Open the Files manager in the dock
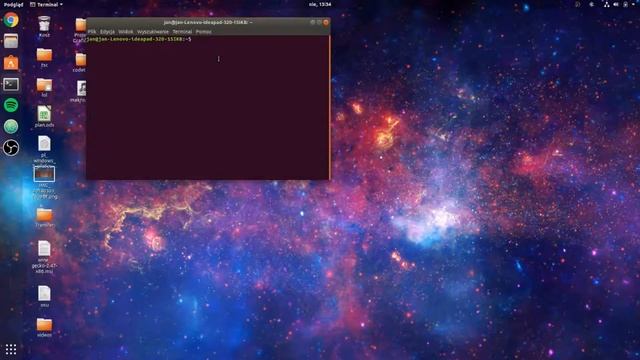 pos(11,41)
